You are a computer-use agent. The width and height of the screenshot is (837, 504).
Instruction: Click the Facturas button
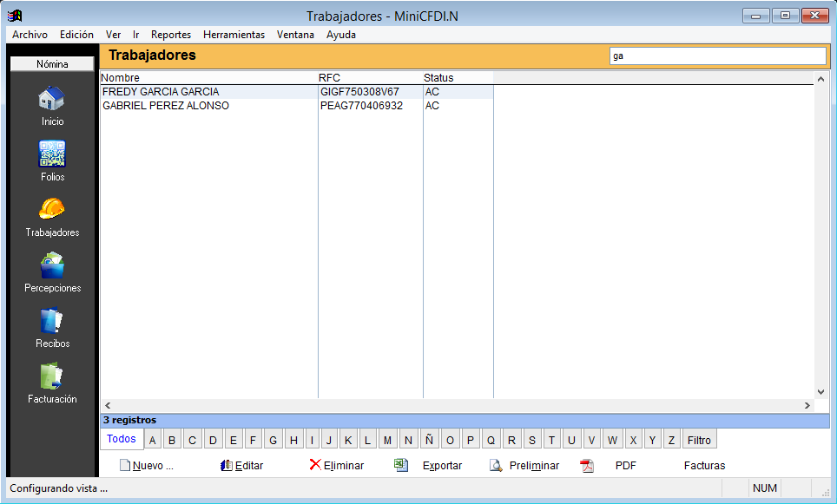click(x=705, y=466)
